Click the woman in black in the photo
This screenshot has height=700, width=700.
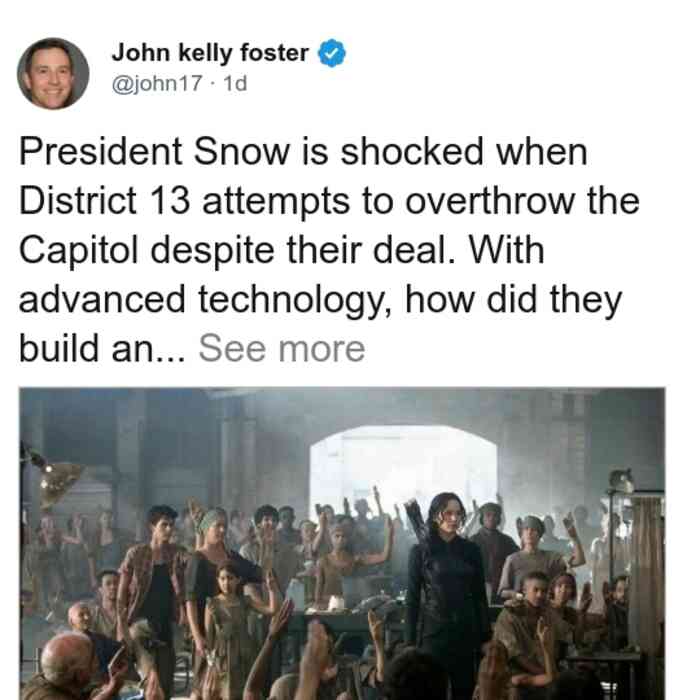tap(448, 594)
